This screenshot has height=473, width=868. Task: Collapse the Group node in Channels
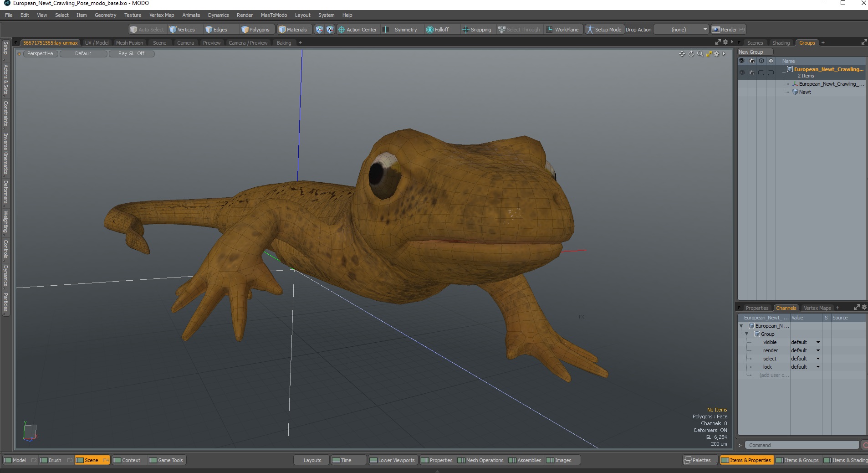(x=747, y=334)
